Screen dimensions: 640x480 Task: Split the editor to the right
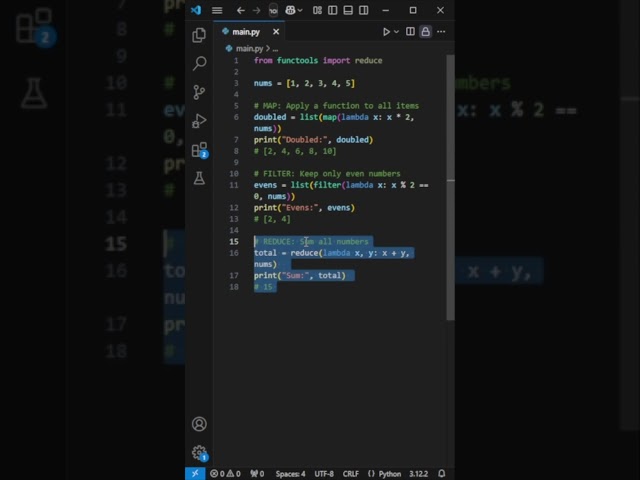click(x=410, y=31)
